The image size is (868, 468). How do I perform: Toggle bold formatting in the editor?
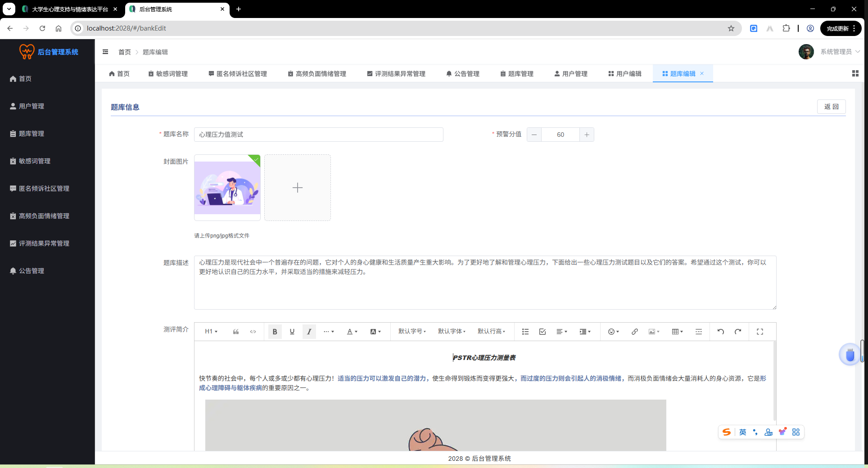pos(275,332)
